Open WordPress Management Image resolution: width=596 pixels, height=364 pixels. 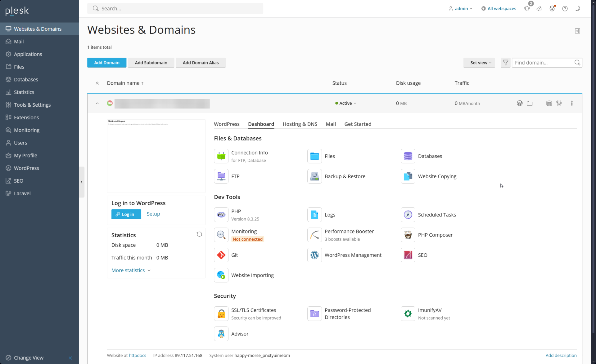344,255
